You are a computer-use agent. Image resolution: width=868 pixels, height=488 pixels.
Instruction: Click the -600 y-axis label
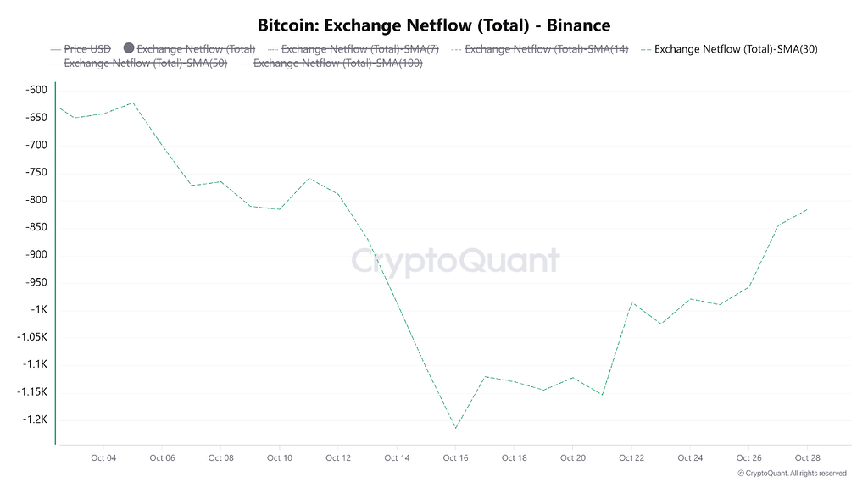pyautogui.click(x=36, y=90)
